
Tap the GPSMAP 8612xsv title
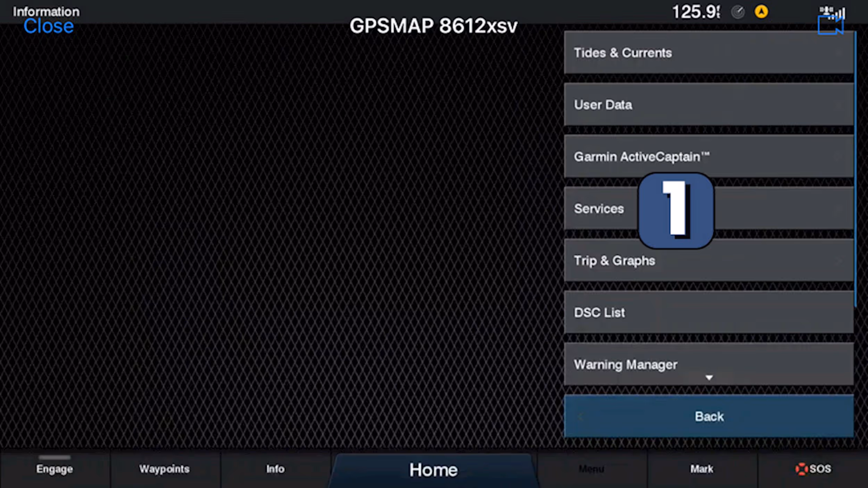coord(433,26)
